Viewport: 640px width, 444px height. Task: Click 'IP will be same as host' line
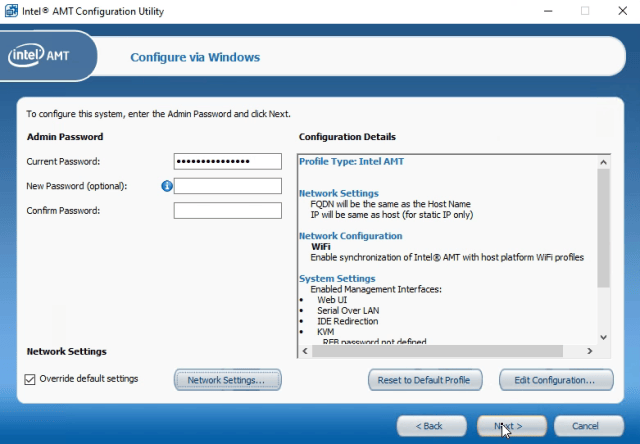pyautogui.click(x=392, y=215)
